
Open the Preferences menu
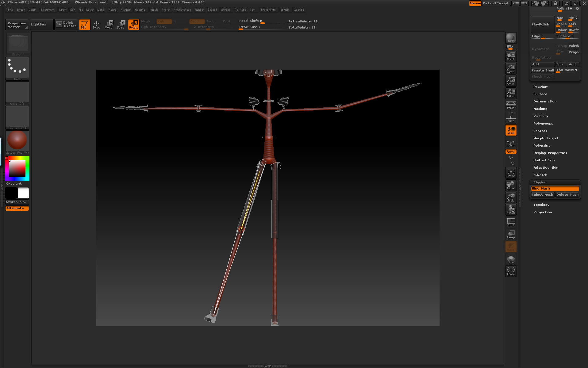click(182, 10)
